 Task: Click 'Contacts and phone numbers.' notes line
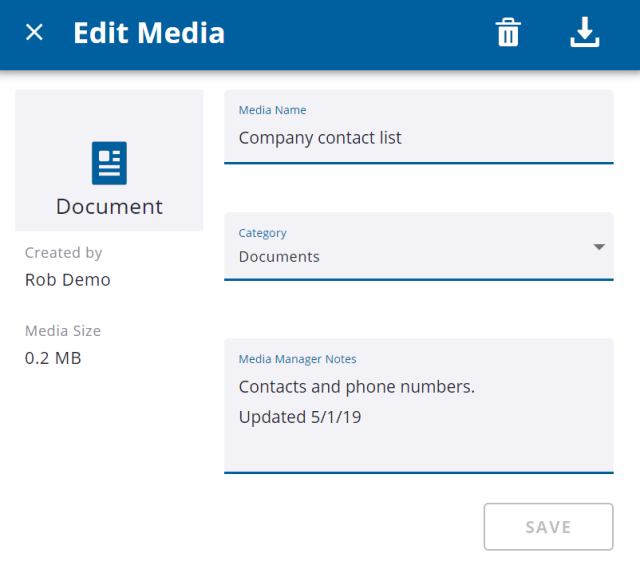(357, 387)
